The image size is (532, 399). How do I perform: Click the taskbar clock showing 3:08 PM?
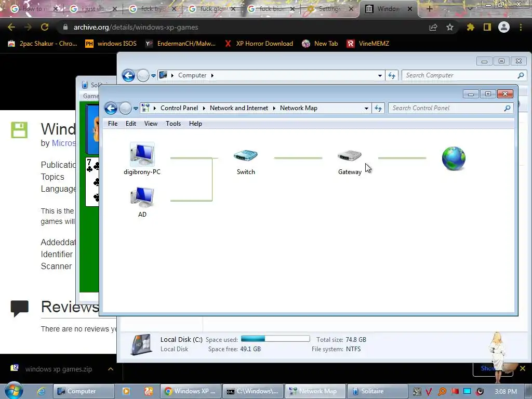tap(506, 392)
